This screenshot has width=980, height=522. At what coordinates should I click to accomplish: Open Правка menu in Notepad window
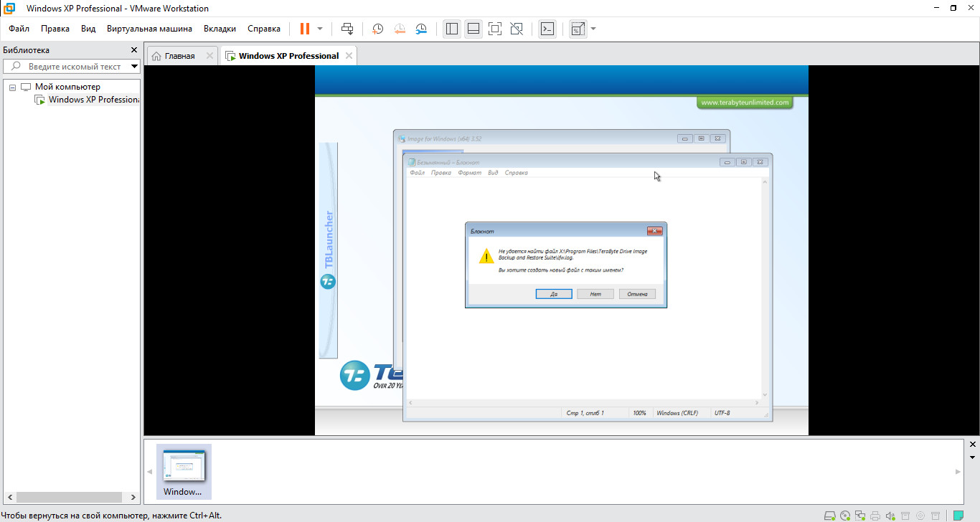(x=441, y=173)
